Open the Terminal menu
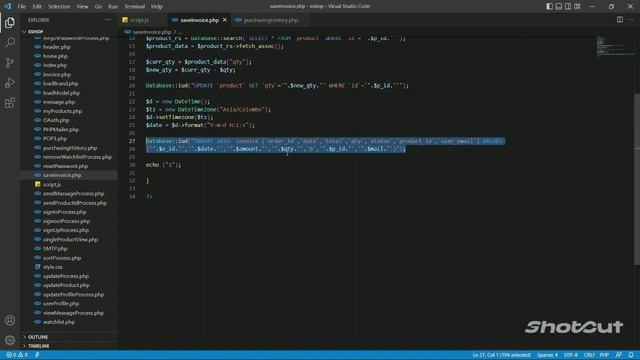Viewport: 640px width, 360px height. [134, 7]
